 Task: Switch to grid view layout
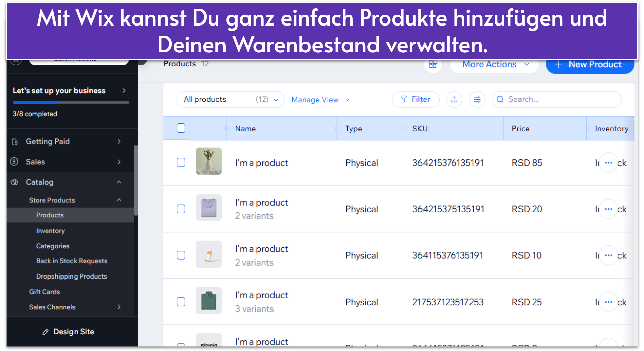(433, 64)
